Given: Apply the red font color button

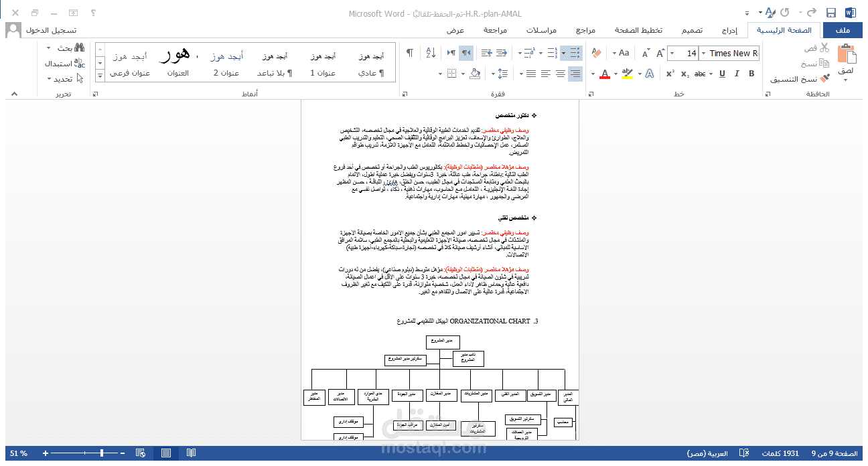Looking at the screenshot, I should (605, 74).
